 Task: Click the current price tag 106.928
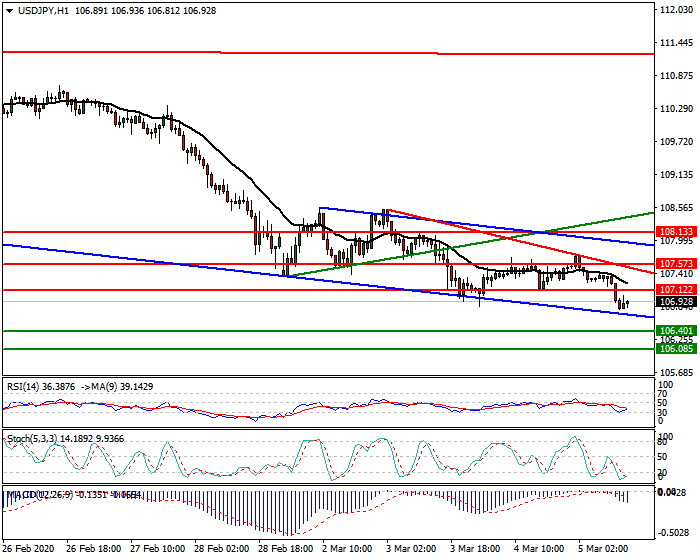click(676, 302)
